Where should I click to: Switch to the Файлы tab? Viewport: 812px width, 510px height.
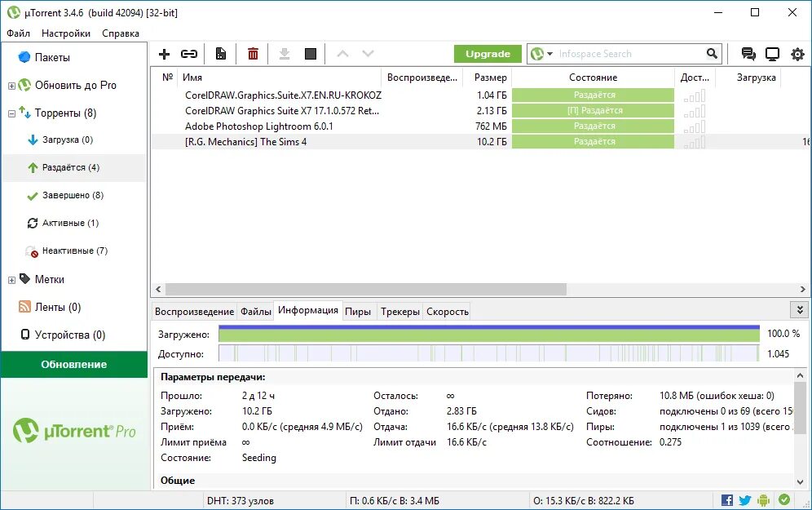click(256, 312)
